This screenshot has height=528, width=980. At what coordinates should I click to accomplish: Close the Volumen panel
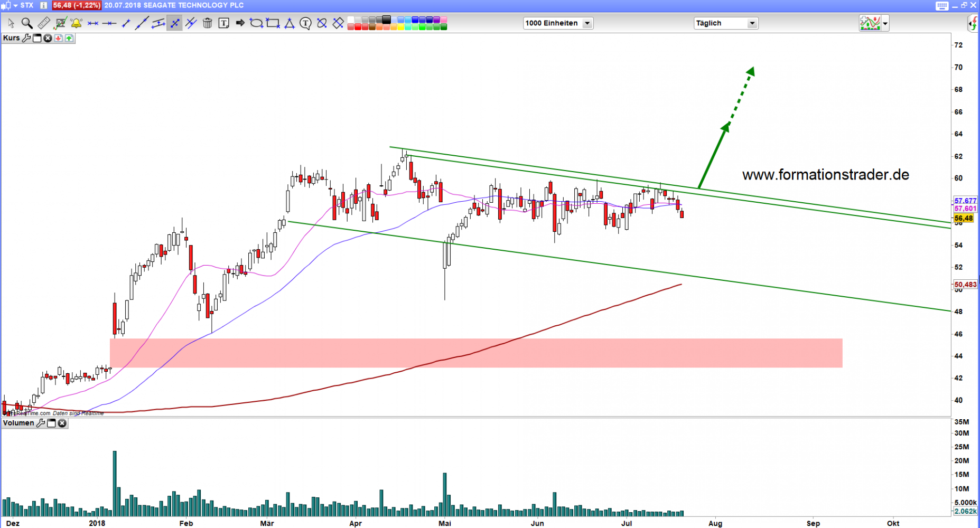[62, 423]
